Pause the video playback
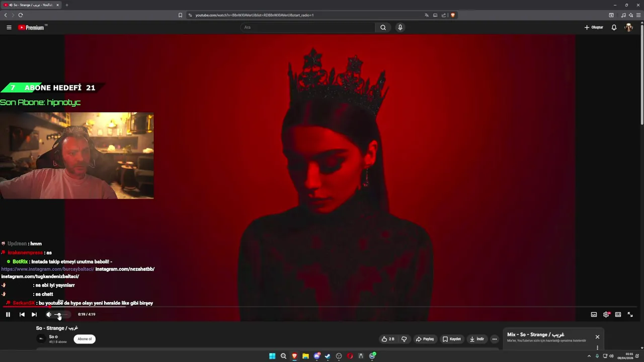The width and height of the screenshot is (644, 362). 8,315
